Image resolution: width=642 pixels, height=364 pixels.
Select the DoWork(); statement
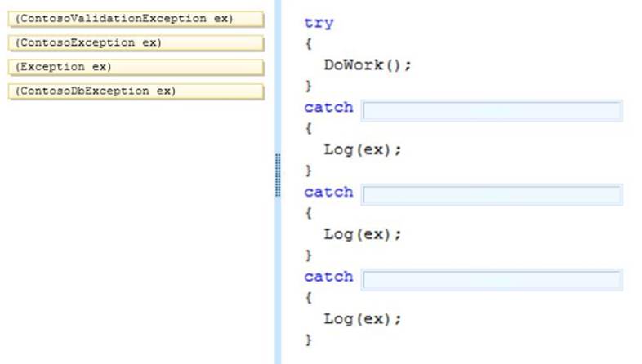coord(367,65)
